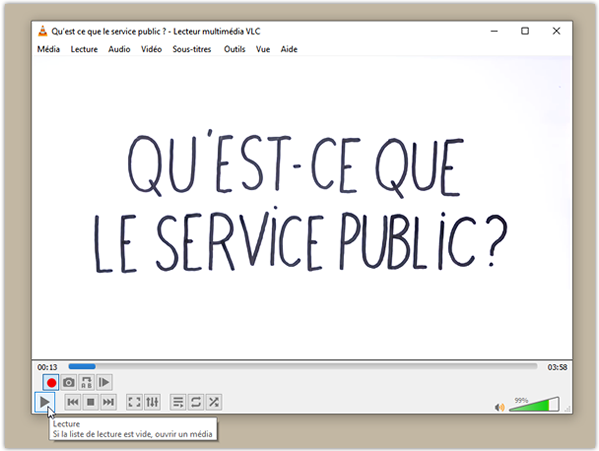
Task: Expand the Vidéo menu
Action: (151, 49)
